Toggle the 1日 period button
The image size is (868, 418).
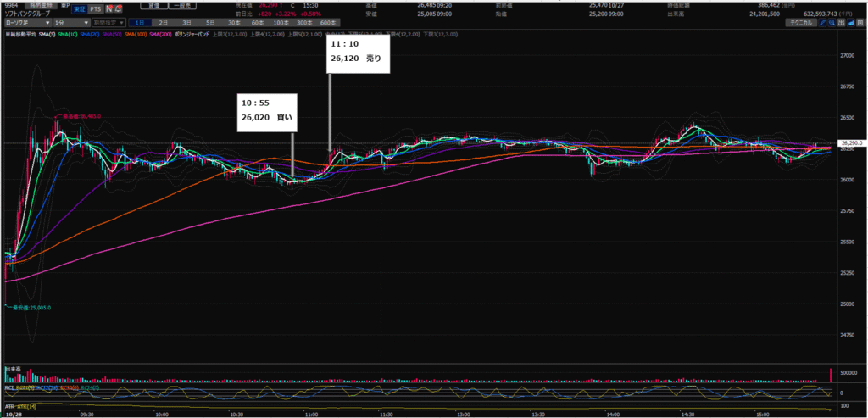[x=140, y=24]
